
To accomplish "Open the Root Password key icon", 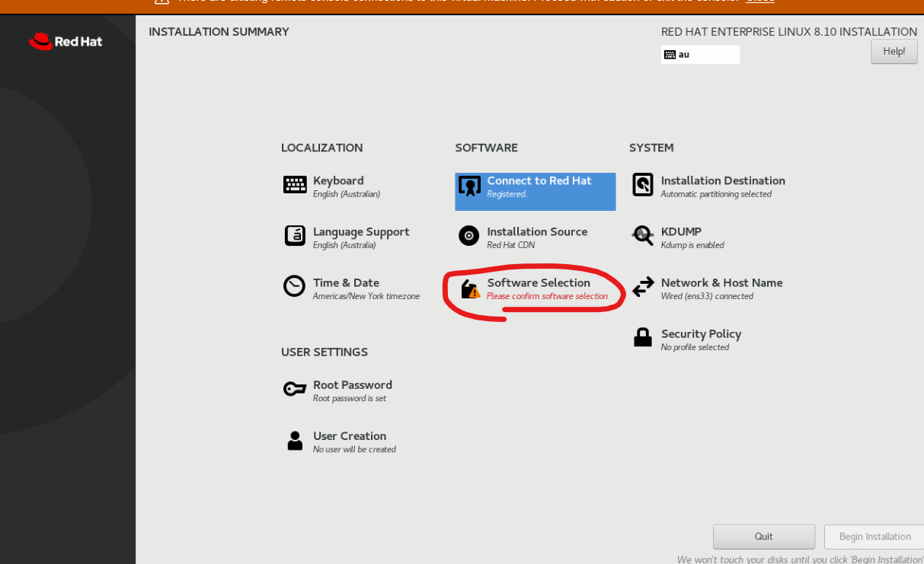I will coord(295,389).
